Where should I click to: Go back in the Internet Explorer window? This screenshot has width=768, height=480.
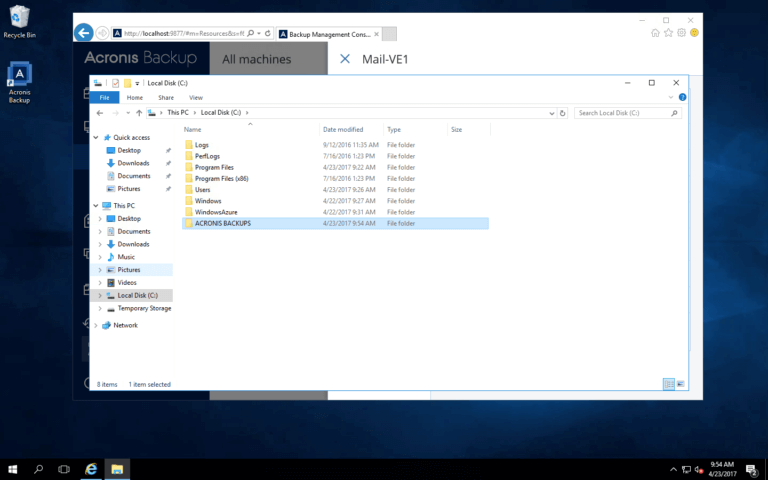(84, 33)
